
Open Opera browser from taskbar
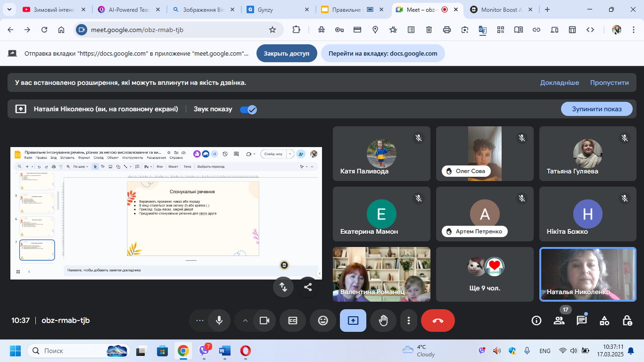point(245,351)
